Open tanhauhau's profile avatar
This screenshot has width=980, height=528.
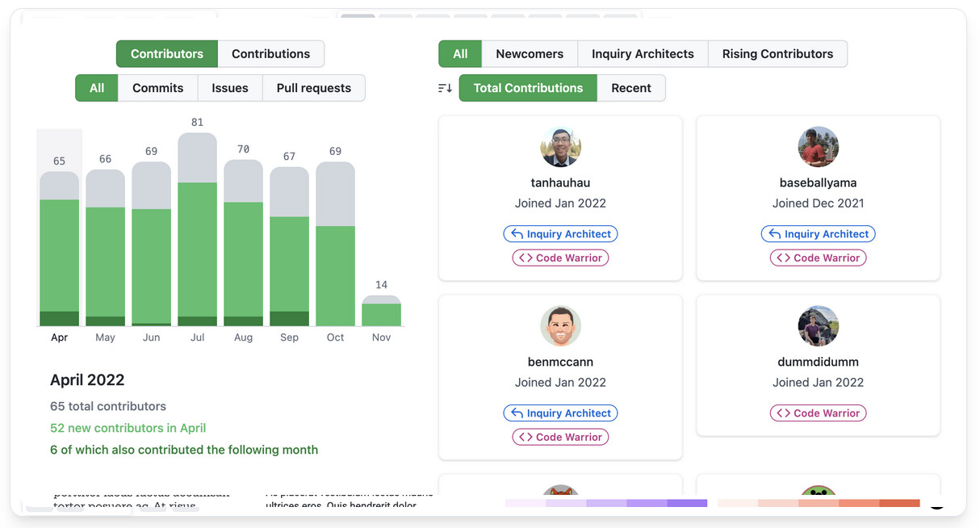560,147
